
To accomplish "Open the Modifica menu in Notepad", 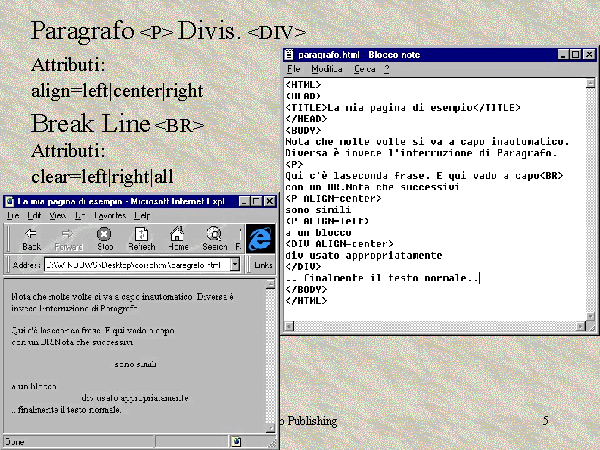I will (327, 69).
